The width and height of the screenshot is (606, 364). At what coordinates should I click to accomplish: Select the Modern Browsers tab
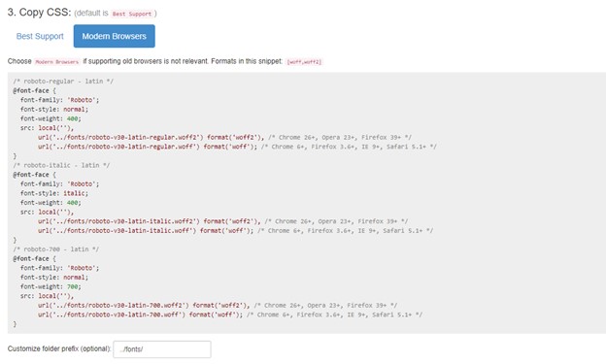click(114, 36)
